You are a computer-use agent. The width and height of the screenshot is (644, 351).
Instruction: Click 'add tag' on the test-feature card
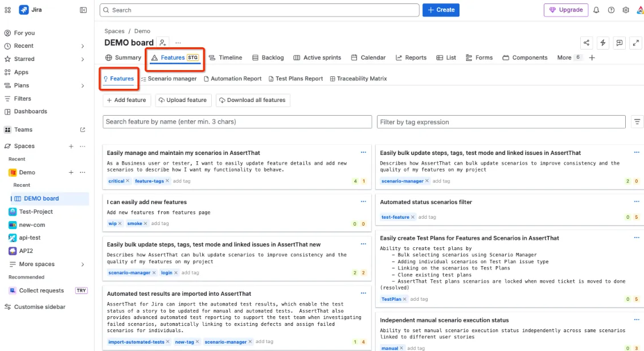[x=427, y=217]
